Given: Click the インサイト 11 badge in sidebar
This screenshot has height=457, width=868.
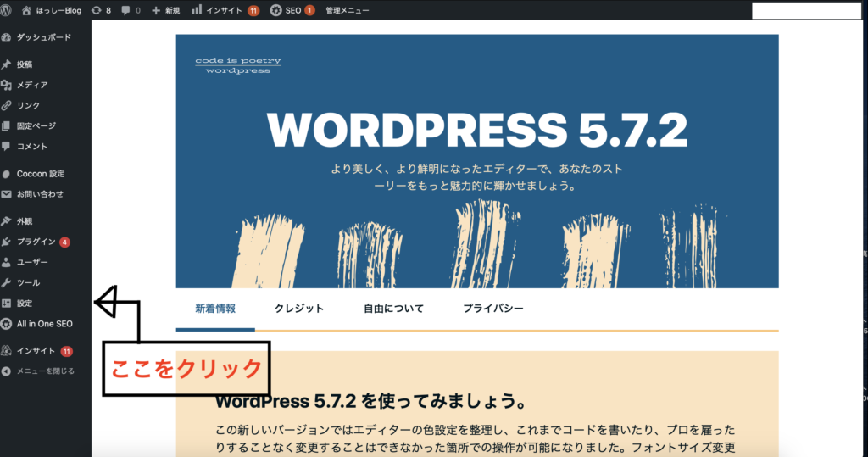Looking at the screenshot, I should click(x=66, y=351).
